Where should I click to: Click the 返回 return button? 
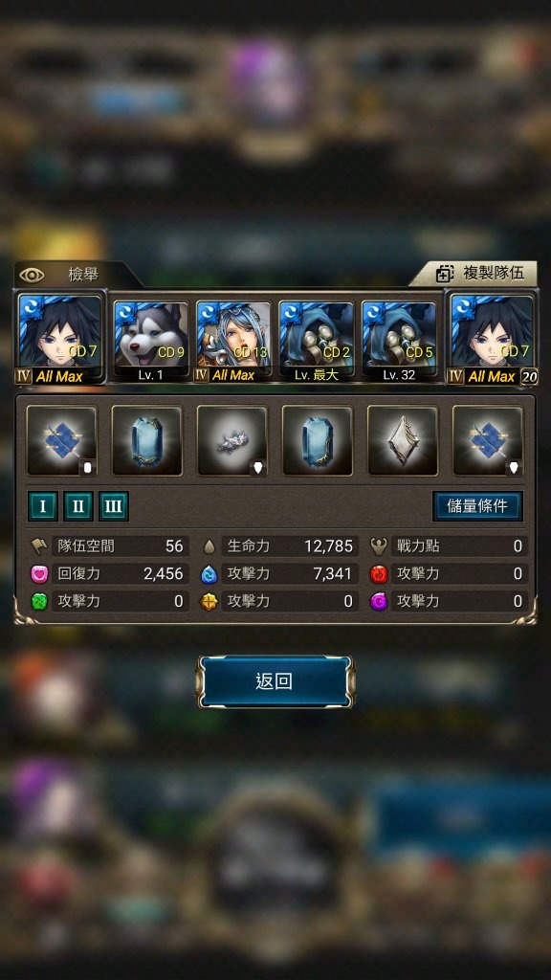[x=275, y=681]
